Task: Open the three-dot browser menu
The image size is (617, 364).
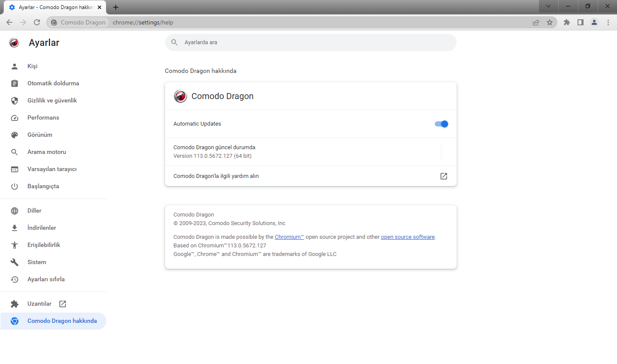Action: coord(608,22)
